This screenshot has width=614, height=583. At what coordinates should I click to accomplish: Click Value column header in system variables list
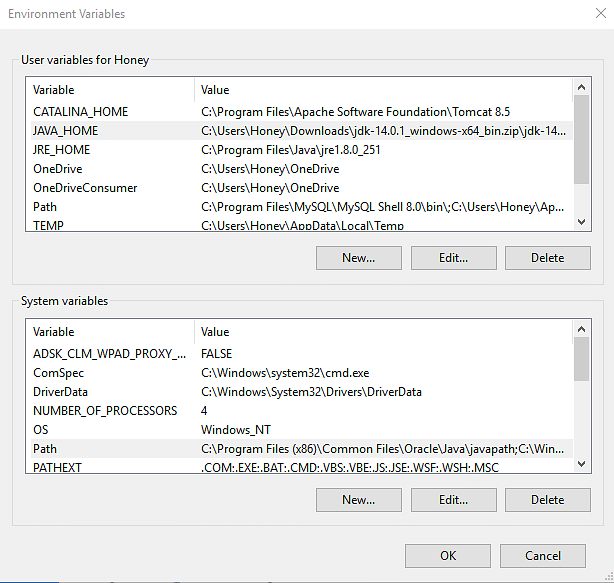click(383, 332)
